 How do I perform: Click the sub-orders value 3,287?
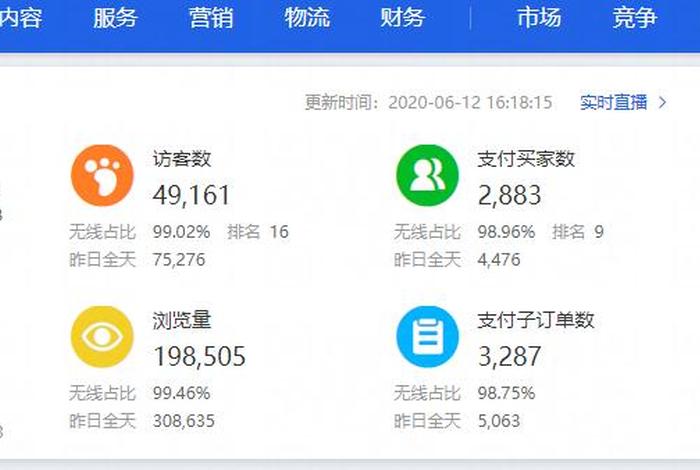[x=510, y=357]
